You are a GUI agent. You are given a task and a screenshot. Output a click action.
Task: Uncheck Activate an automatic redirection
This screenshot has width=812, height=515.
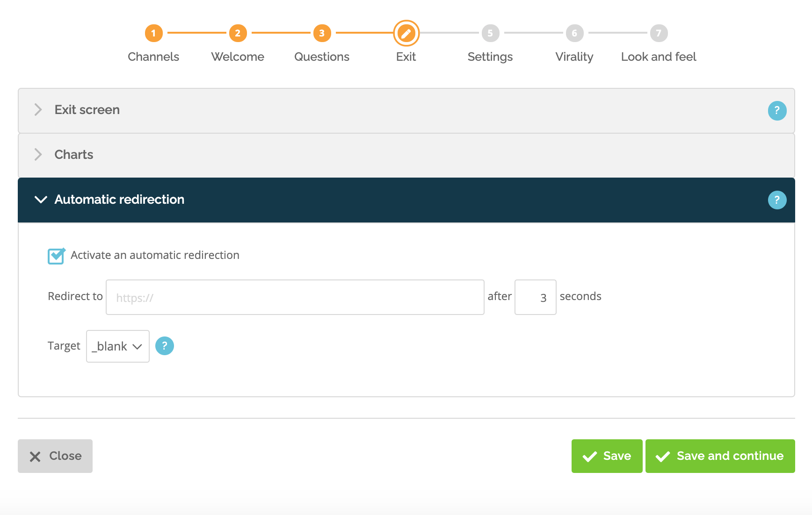pyautogui.click(x=56, y=256)
